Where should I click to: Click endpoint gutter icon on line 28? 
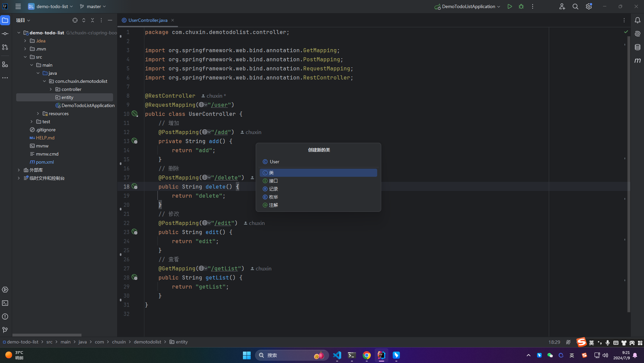(135, 277)
